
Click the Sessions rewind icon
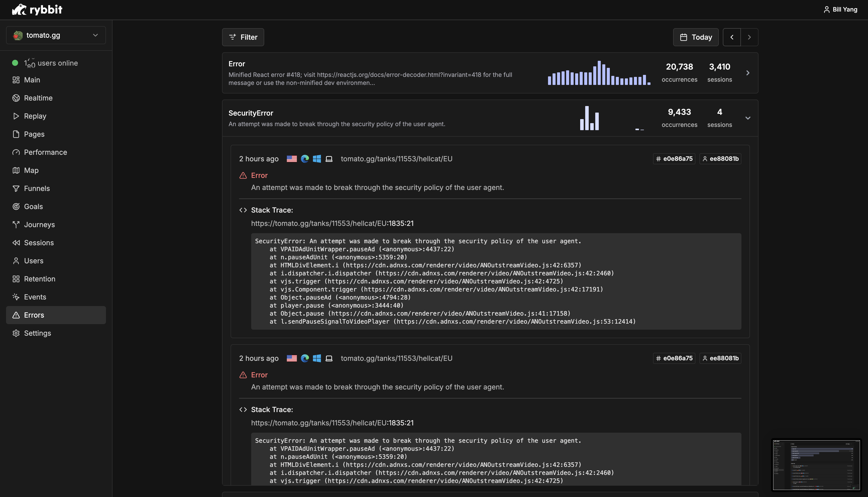pyautogui.click(x=16, y=243)
